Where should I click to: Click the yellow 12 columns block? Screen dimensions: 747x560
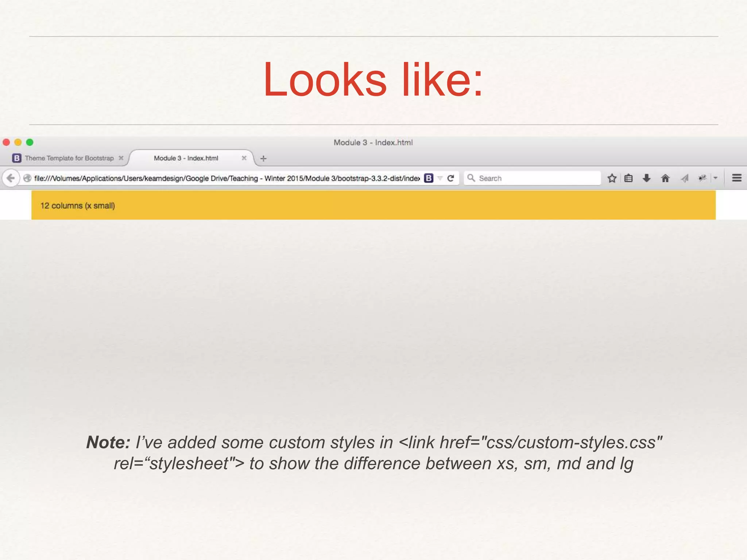point(373,205)
